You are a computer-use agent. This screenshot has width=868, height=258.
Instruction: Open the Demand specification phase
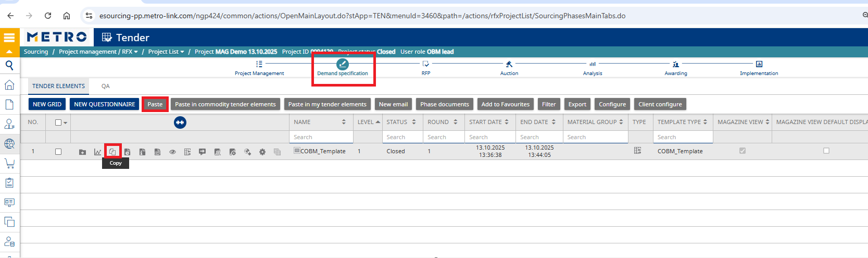coord(343,68)
